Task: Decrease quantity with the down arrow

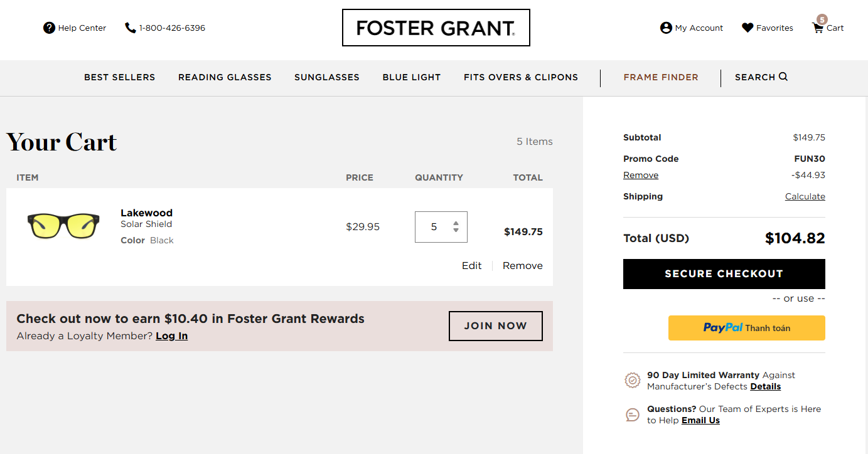Action: coord(456,230)
